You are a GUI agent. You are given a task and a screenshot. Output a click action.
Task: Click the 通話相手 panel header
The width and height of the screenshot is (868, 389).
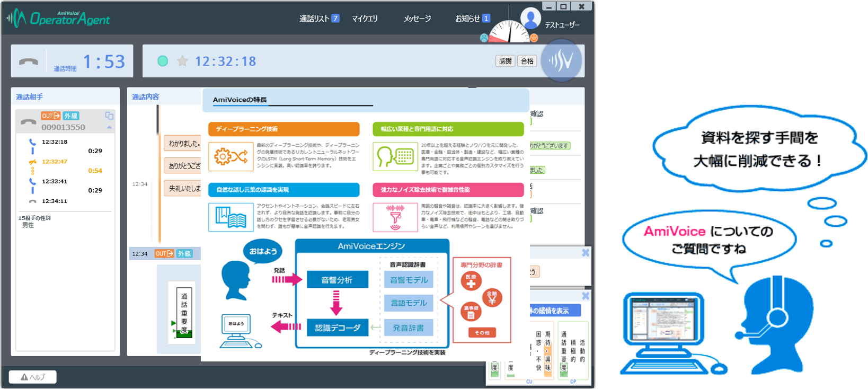tap(30, 97)
